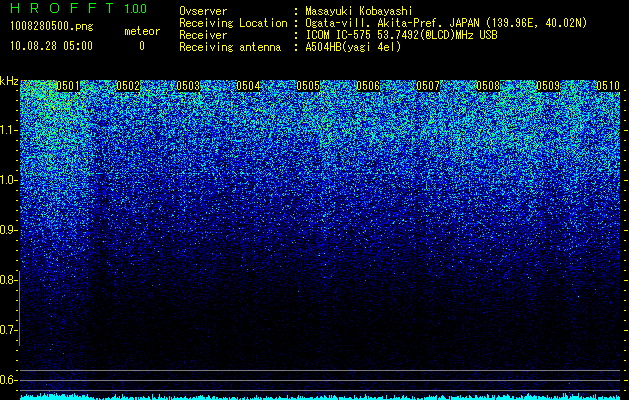Click the 0.8 kHz axis tick label
Viewport: 629px width, 400px height.
pos(8,280)
